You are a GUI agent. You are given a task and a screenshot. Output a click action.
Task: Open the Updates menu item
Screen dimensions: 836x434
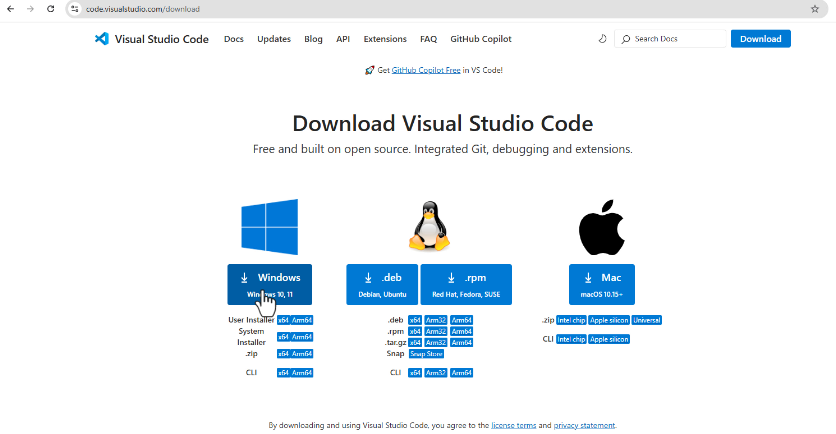(274, 39)
